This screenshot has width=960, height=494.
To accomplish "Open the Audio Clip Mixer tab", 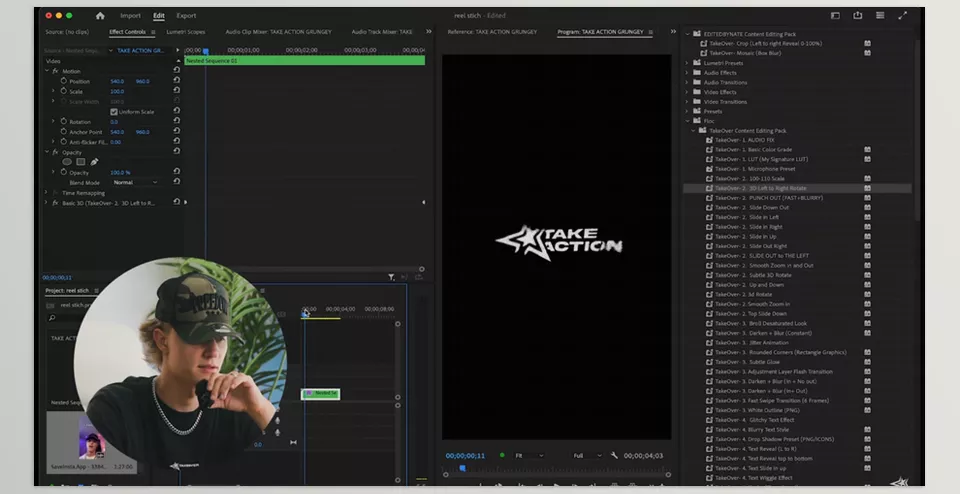I will coord(279,32).
